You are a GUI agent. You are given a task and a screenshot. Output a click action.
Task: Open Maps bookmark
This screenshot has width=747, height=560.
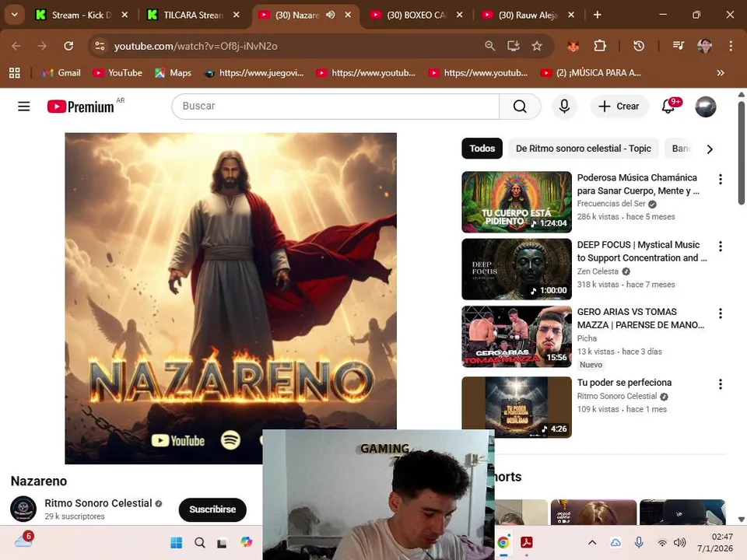tap(173, 73)
